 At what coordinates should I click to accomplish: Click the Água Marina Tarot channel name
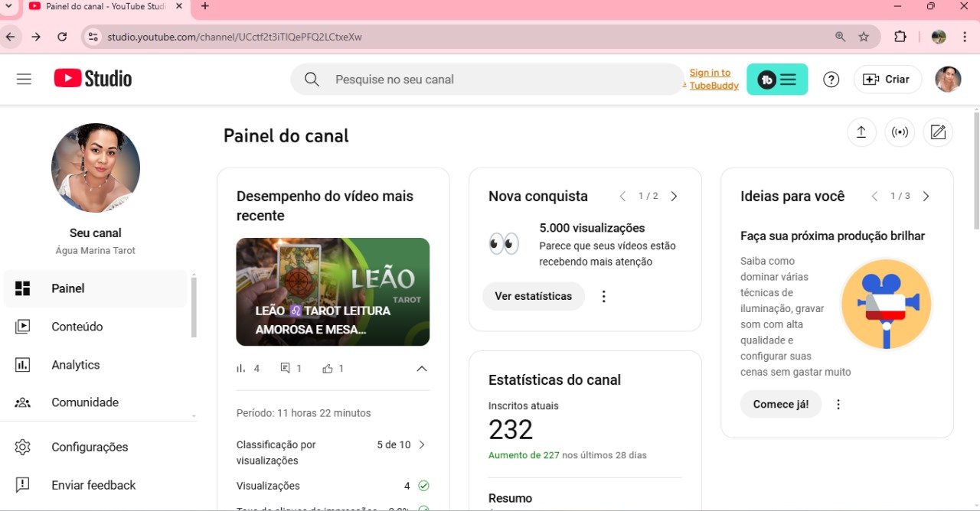coord(96,250)
